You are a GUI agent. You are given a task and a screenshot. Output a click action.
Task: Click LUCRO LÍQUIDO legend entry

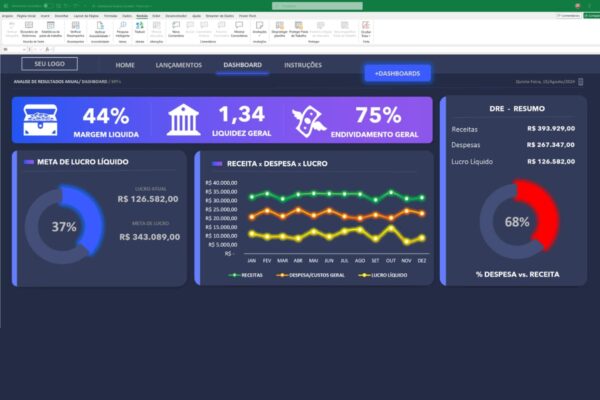point(383,275)
